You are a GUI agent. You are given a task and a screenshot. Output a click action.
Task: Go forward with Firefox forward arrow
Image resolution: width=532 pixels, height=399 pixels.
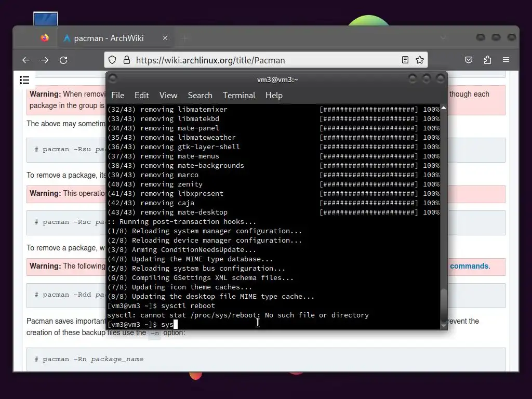tap(45, 60)
